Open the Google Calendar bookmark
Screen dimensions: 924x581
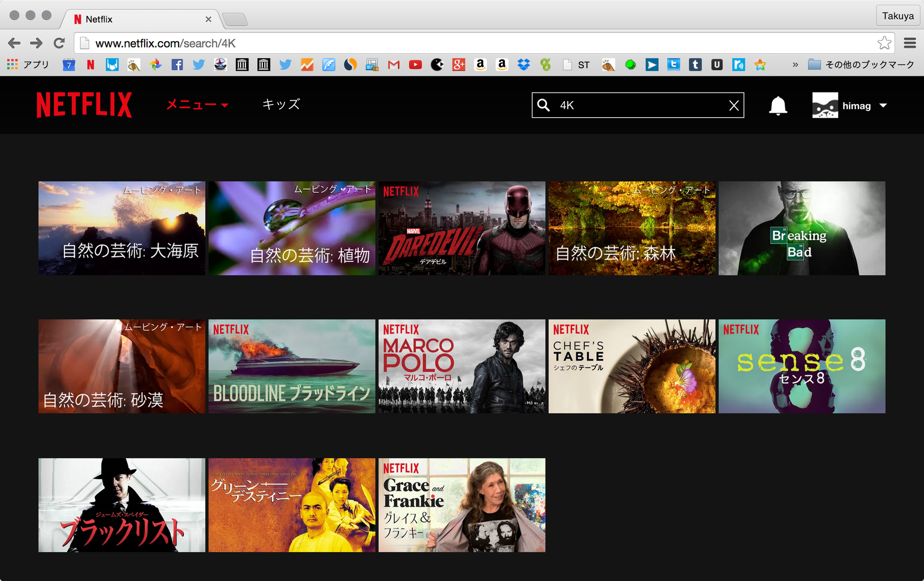click(x=69, y=64)
